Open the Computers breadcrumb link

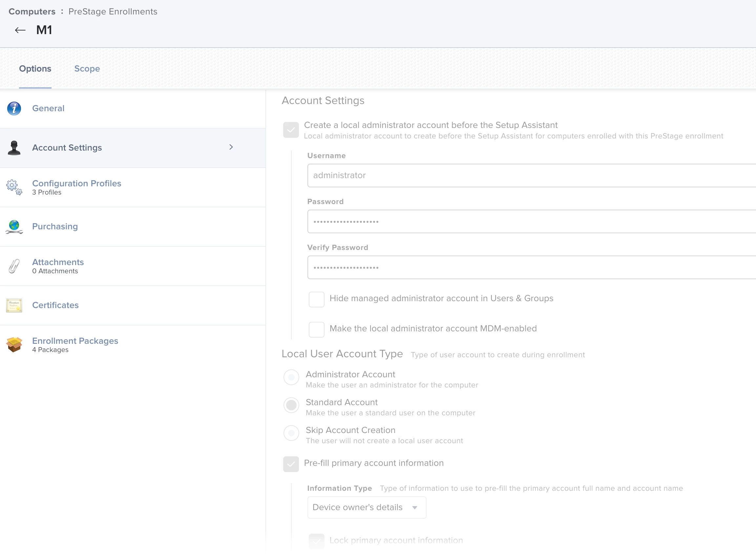pyautogui.click(x=32, y=11)
